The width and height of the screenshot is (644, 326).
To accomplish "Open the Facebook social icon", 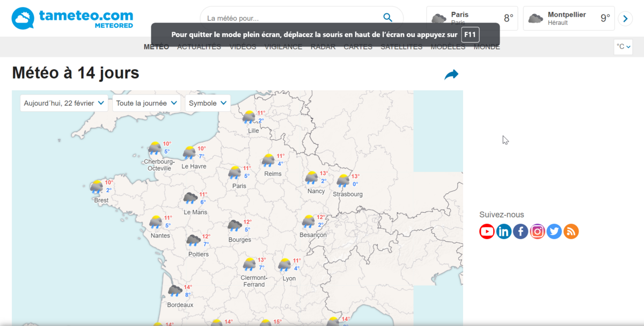I will [x=521, y=231].
